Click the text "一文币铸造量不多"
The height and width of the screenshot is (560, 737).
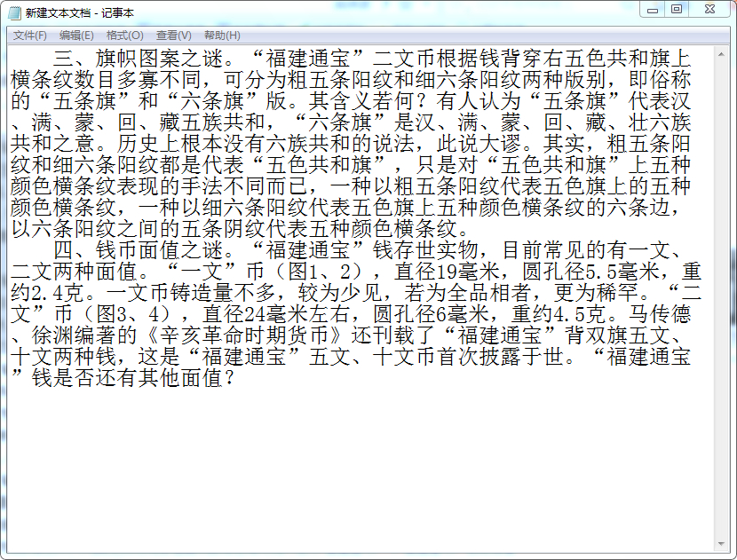(192, 293)
